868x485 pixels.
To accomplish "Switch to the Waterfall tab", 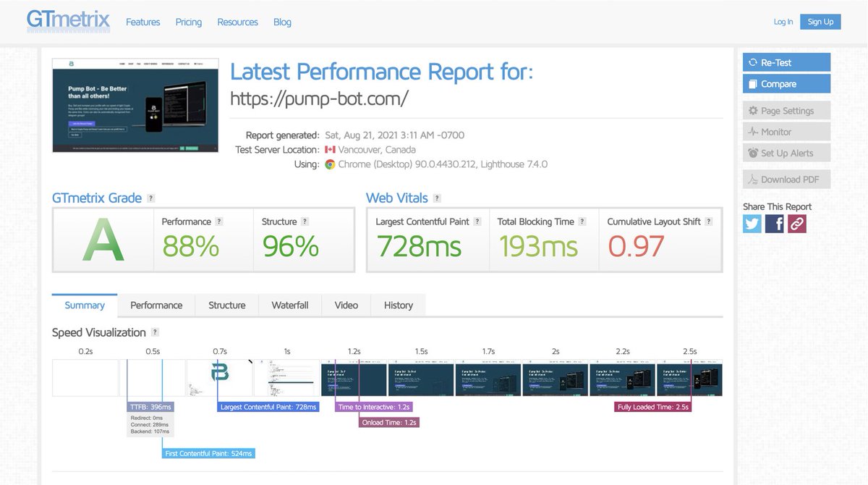I will point(290,305).
